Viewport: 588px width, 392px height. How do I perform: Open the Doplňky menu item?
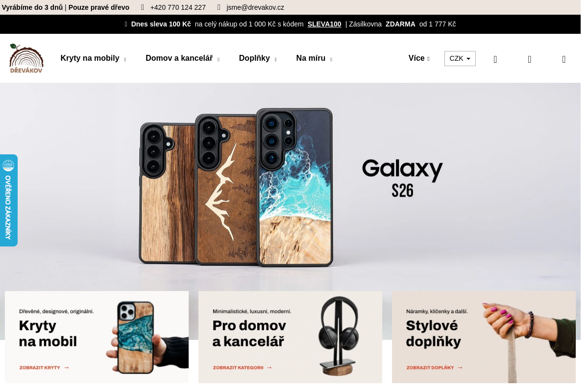258,58
